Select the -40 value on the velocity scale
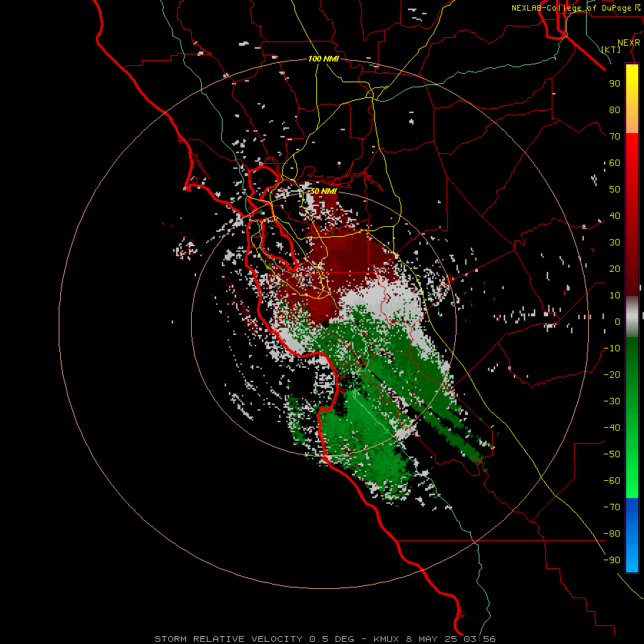This screenshot has height=644, width=644. 612,428
